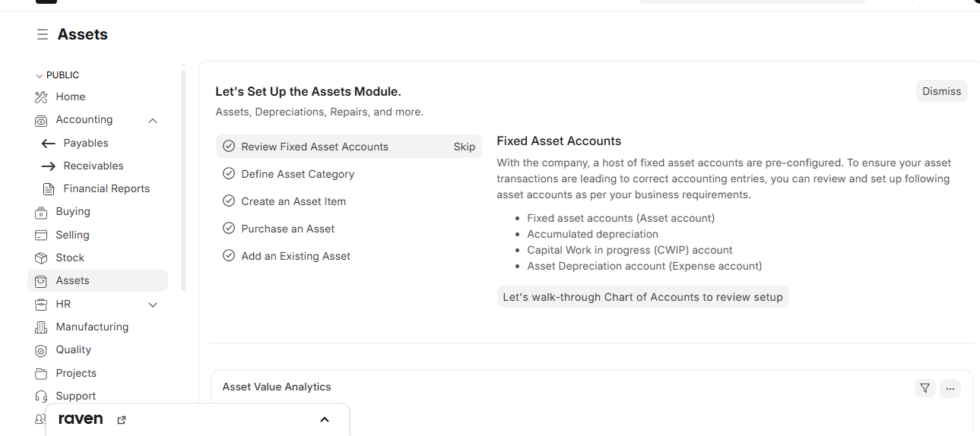Click the Buying module icon
The height and width of the screenshot is (436, 980).
pos(41,212)
